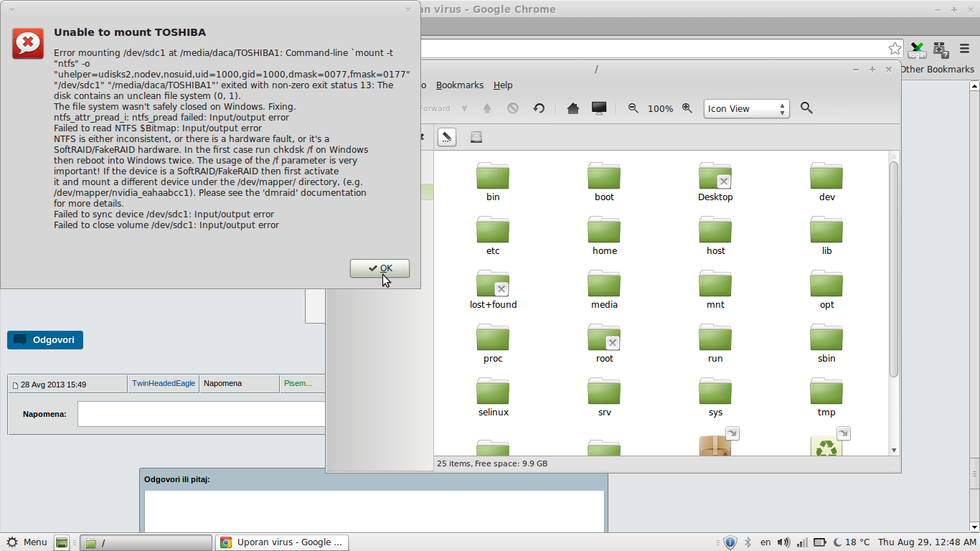Select the selinux folder
This screenshot has width=980, height=551.
click(x=493, y=397)
